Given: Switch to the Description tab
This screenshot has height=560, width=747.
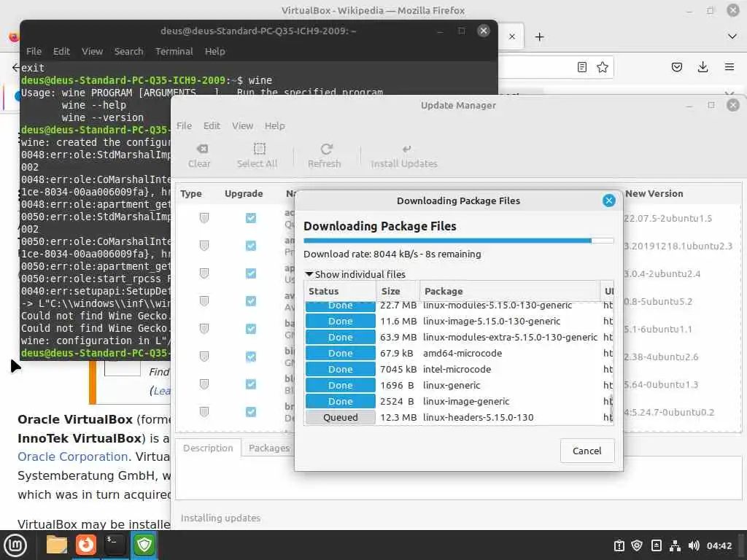Looking at the screenshot, I should [208, 448].
